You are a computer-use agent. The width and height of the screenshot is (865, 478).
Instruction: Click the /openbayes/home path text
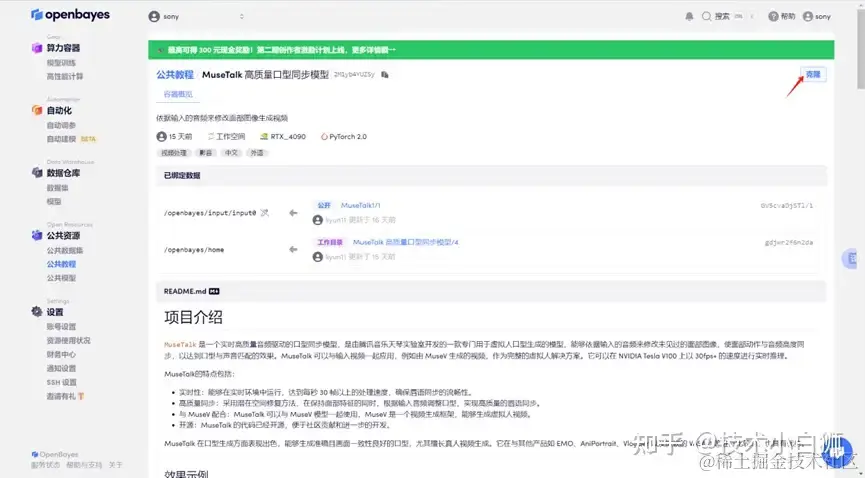click(194, 250)
